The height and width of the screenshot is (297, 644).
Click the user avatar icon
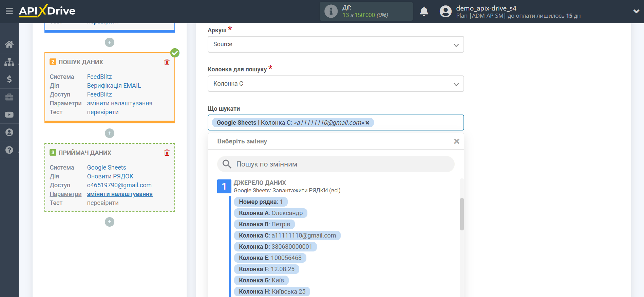(446, 12)
